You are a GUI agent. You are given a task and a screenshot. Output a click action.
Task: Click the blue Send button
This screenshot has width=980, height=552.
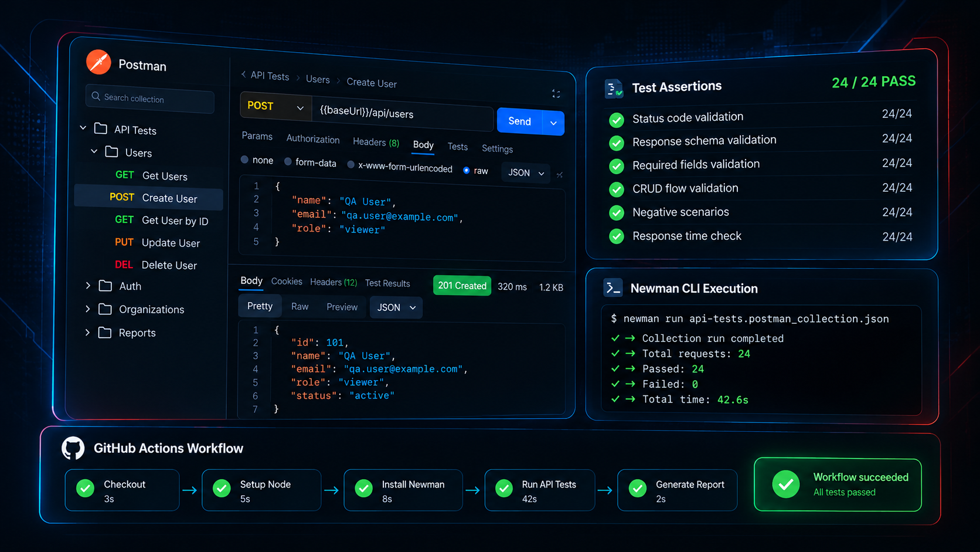(x=520, y=121)
